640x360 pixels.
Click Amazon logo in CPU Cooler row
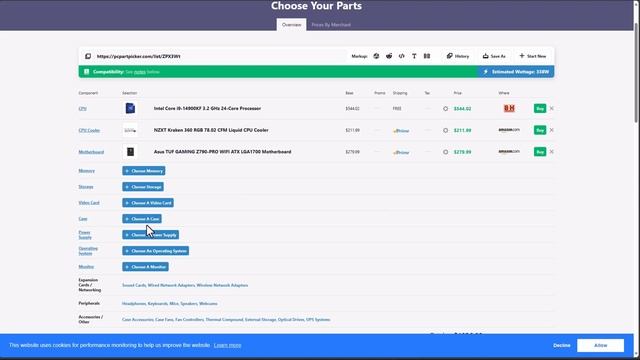[509, 130]
